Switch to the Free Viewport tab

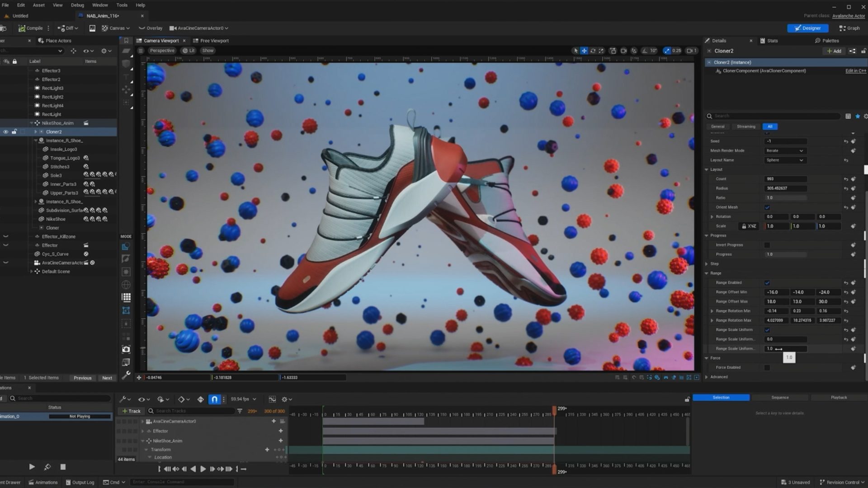click(211, 41)
